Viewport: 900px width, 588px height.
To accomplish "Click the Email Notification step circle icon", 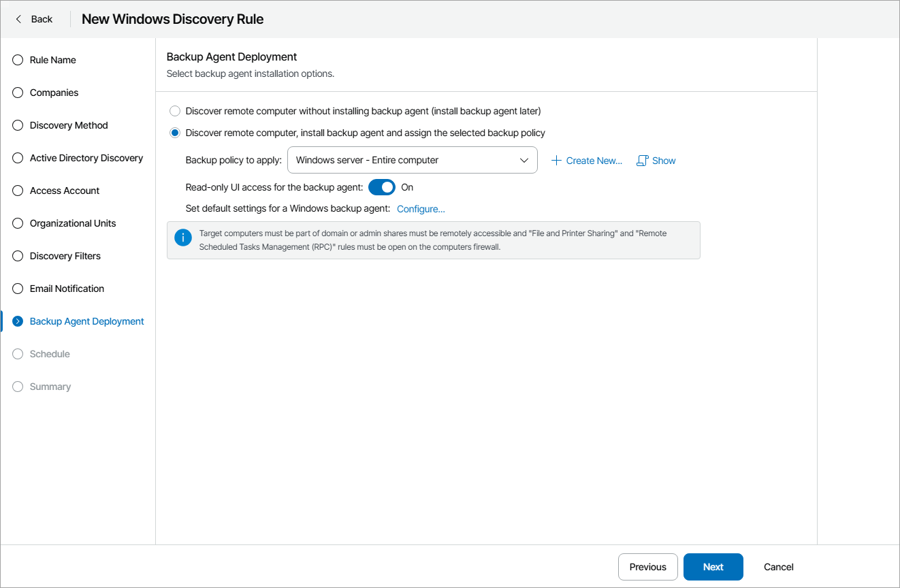I will click(18, 289).
